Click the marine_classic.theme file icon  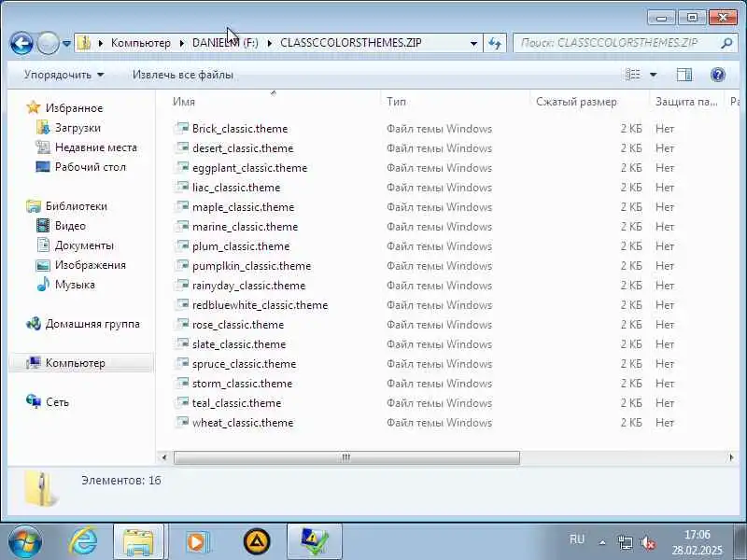(x=182, y=226)
